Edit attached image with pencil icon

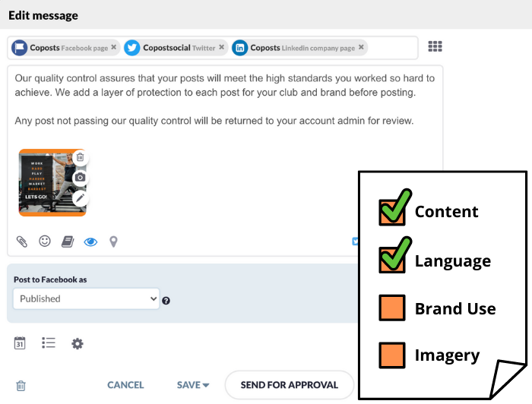[80, 198]
